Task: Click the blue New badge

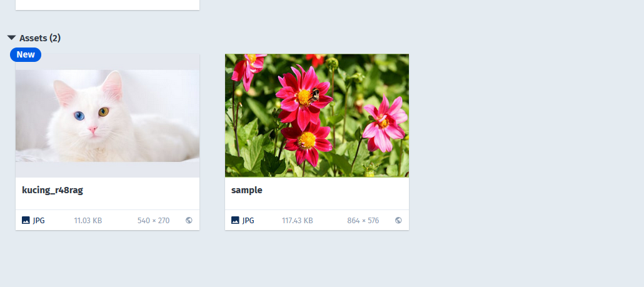Action: 26,54
